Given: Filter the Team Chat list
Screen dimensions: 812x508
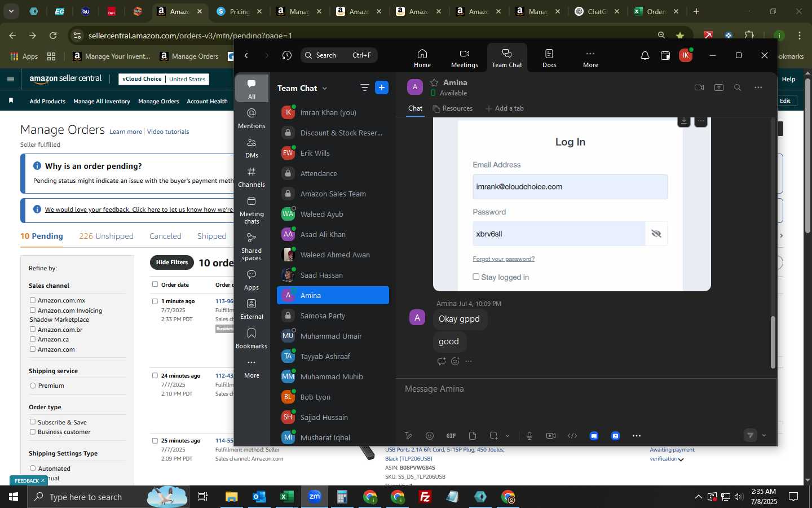Looking at the screenshot, I should pos(365,87).
